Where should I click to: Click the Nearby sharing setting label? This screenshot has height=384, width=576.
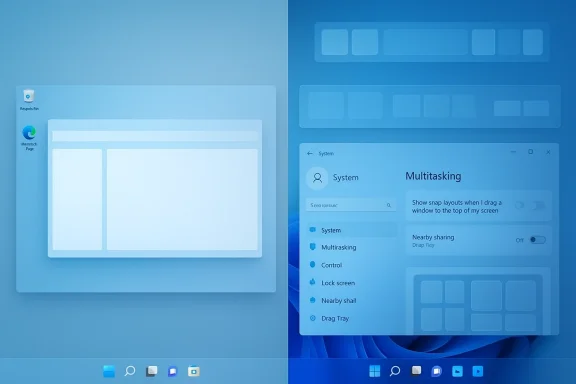tap(433, 237)
